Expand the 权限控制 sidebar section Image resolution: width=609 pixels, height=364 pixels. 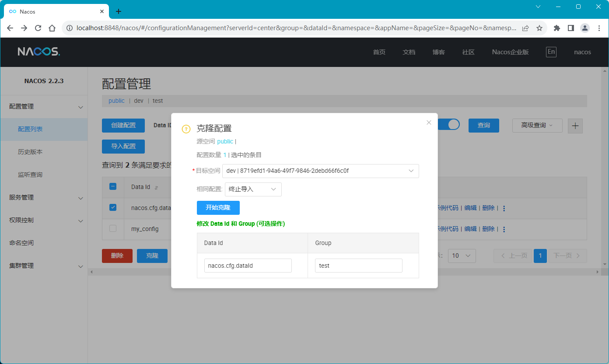pyautogui.click(x=44, y=220)
